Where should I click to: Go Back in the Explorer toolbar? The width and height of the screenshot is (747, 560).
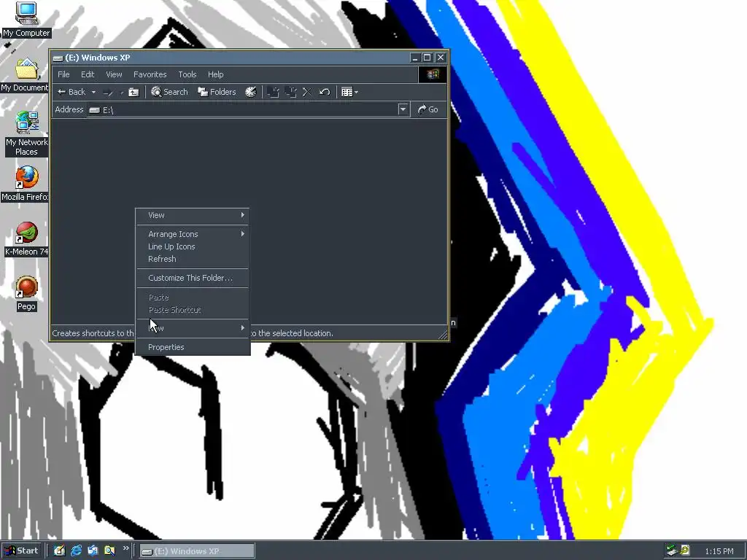coord(71,92)
